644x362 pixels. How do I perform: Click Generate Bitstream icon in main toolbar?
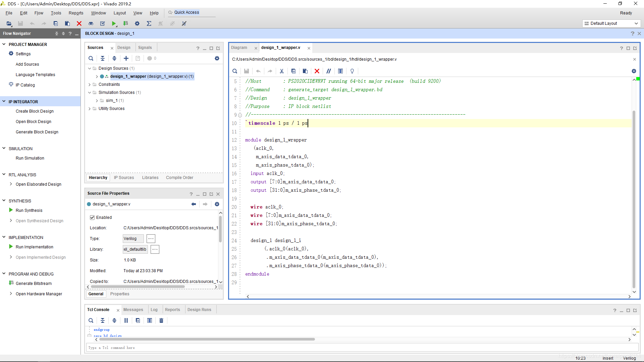coord(125,23)
